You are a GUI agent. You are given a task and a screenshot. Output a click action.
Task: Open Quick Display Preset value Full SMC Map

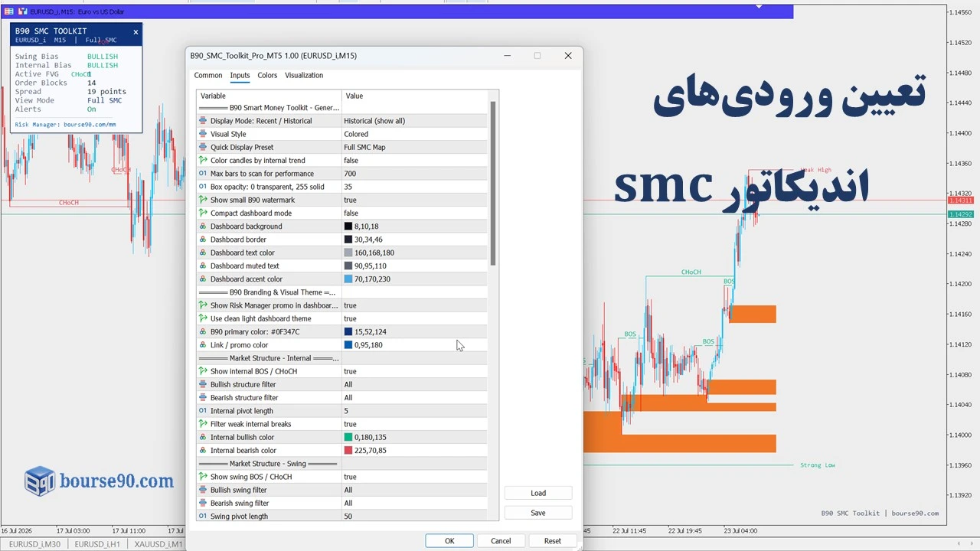(414, 147)
